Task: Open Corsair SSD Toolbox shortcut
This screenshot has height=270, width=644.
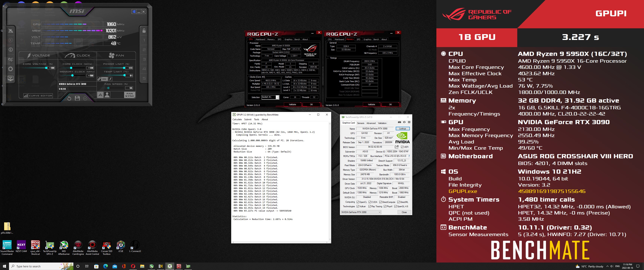Action: [107, 248]
